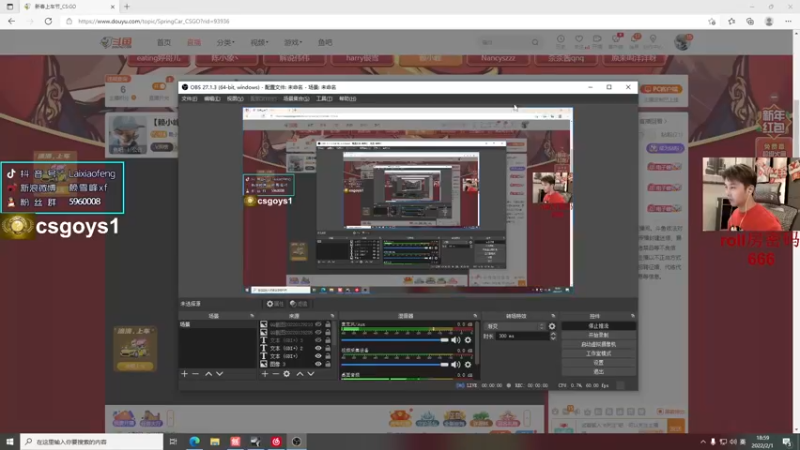Toggle lock on the second source row

coord(328,332)
